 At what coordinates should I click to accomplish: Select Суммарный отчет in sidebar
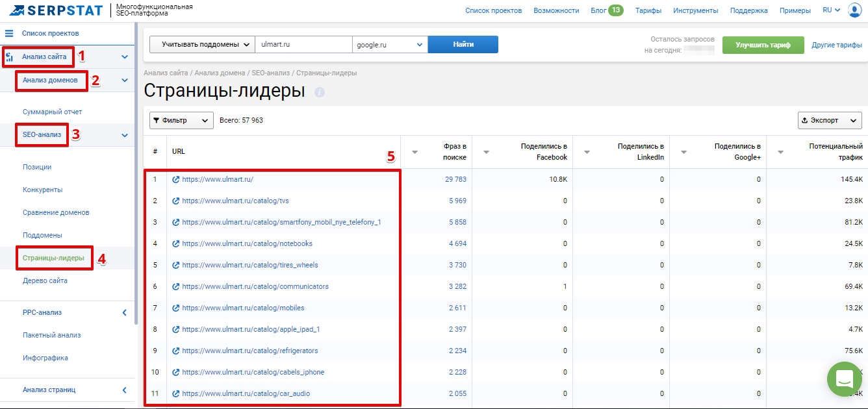pyautogui.click(x=53, y=112)
